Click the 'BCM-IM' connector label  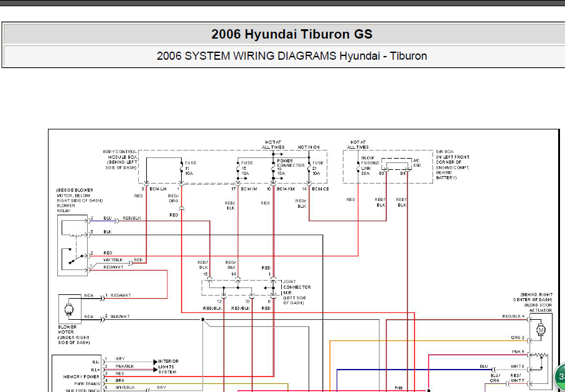pyautogui.click(x=249, y=189)
